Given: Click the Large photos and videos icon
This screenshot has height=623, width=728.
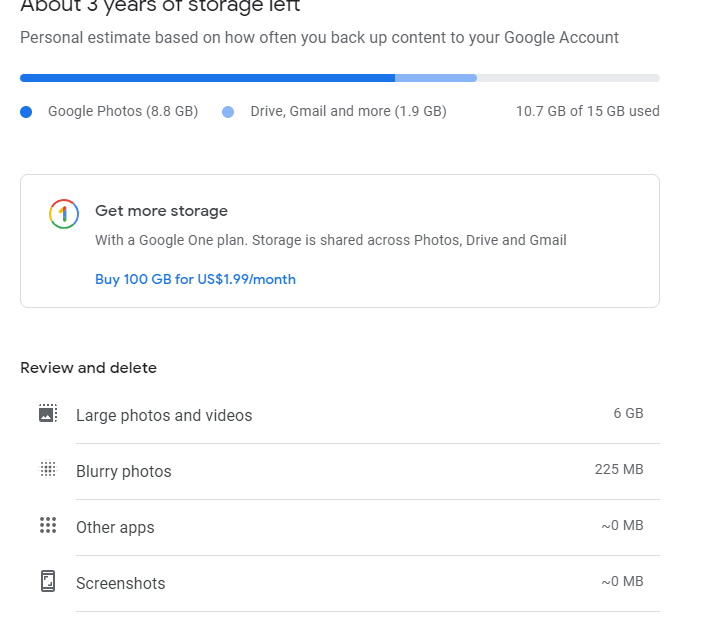Looking at the screenshot, I should tap(48, 413).
